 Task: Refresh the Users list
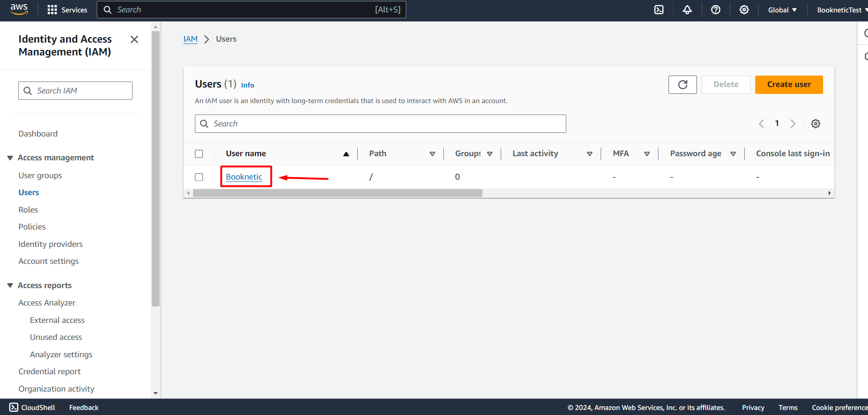(682, 85)
